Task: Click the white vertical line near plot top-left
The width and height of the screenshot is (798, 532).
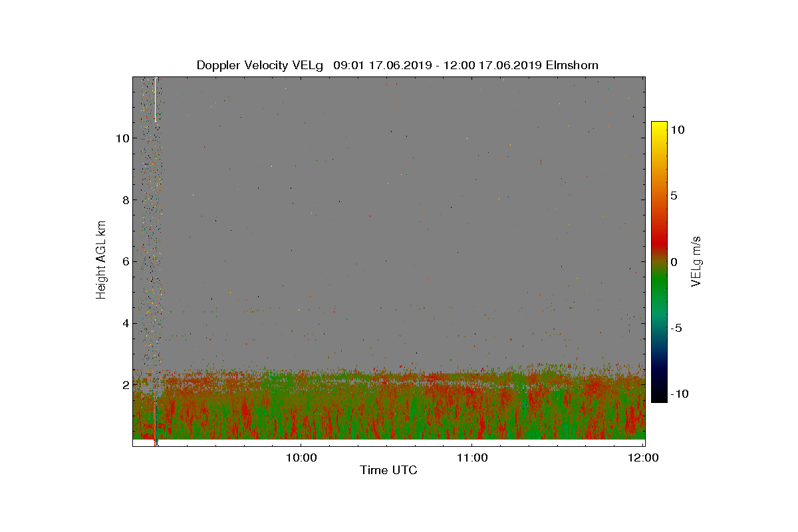Action: [155, 100]
